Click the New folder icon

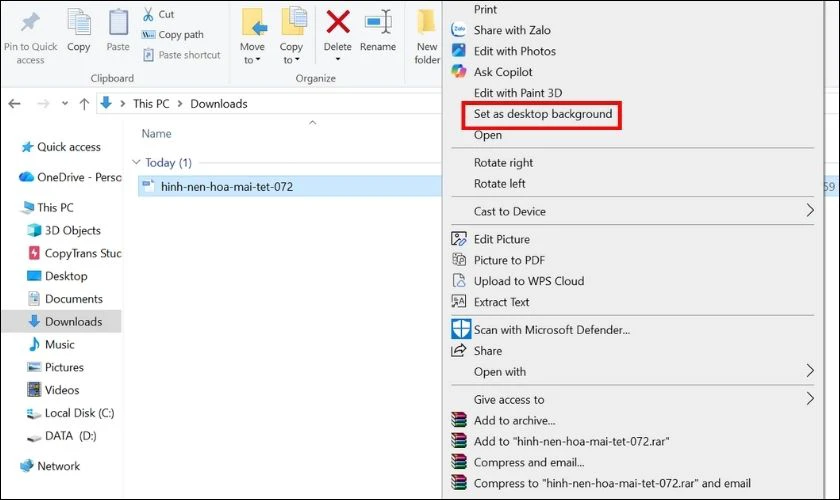click(427, 22)
